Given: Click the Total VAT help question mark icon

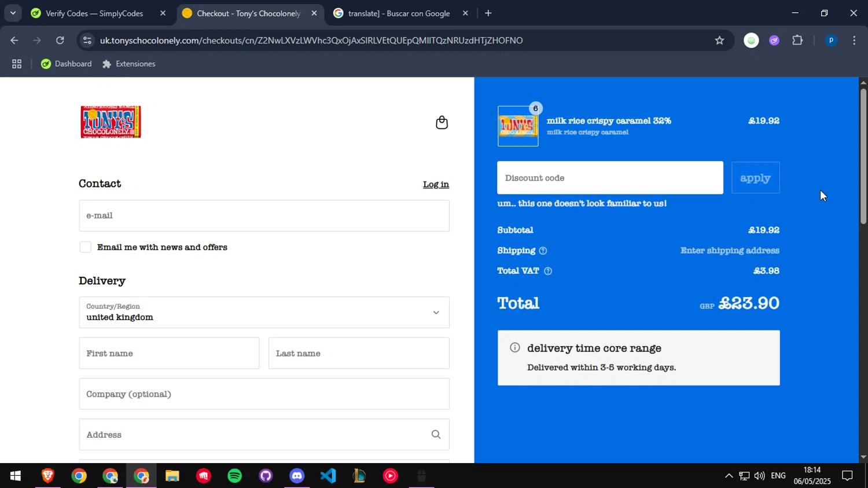Looking at the screenshot, I should (548, 271).
